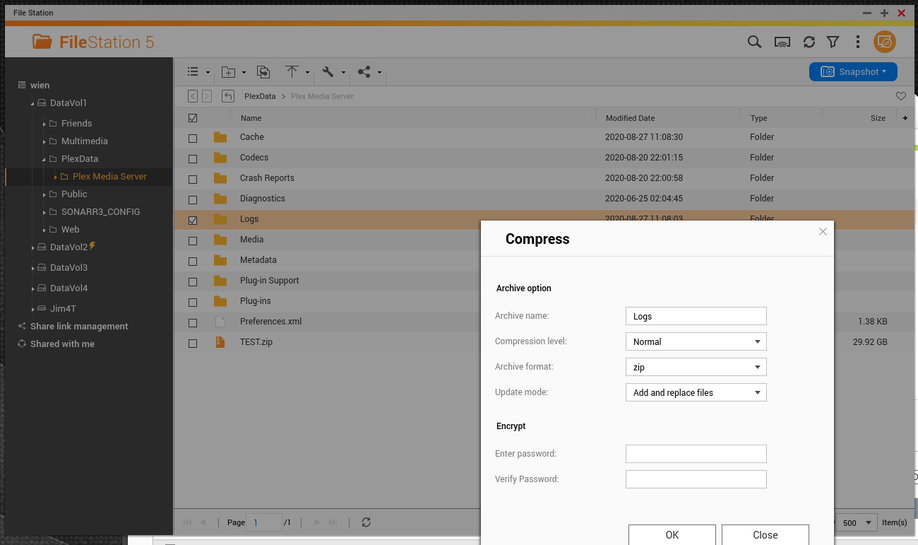This screenshot has width=918, height=545.
Task: Open the Update mode dropdown
Action: 696,393
